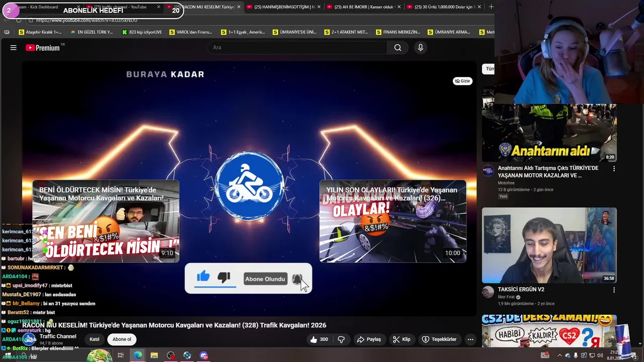Open YILIN SON OLAYLARI end-screen video
This screenshot has width=644, height=362.
coord(392,221)
